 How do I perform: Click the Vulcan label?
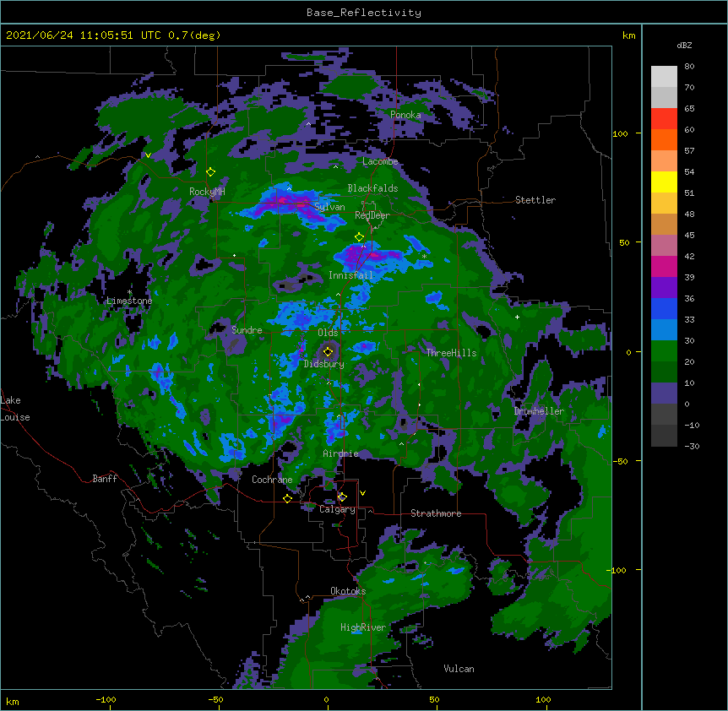point(459,669)
